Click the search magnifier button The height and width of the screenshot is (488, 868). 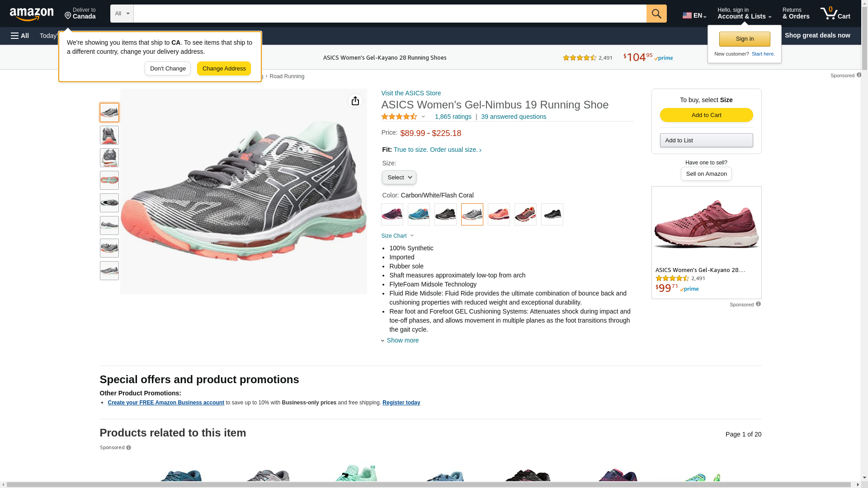(656, 14)
